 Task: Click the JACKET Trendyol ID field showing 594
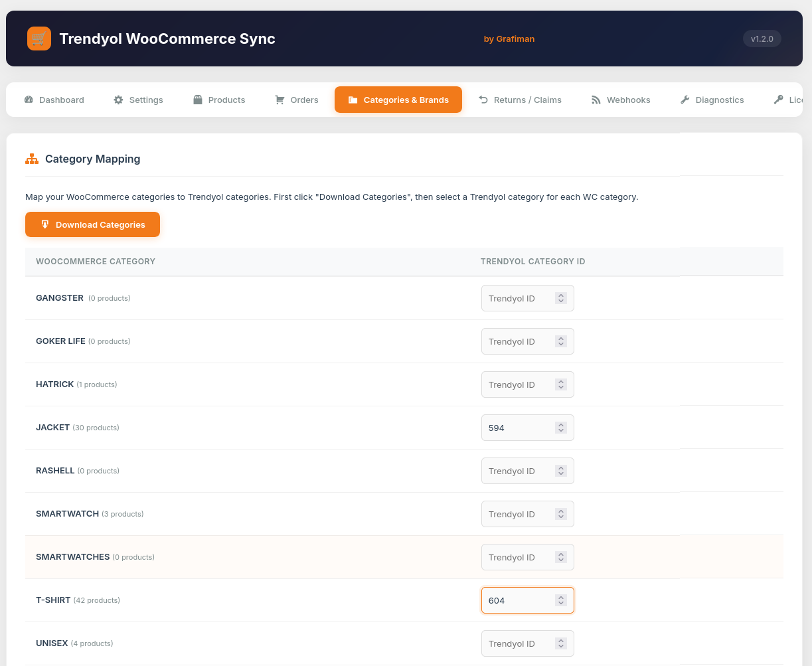(528, 428)
